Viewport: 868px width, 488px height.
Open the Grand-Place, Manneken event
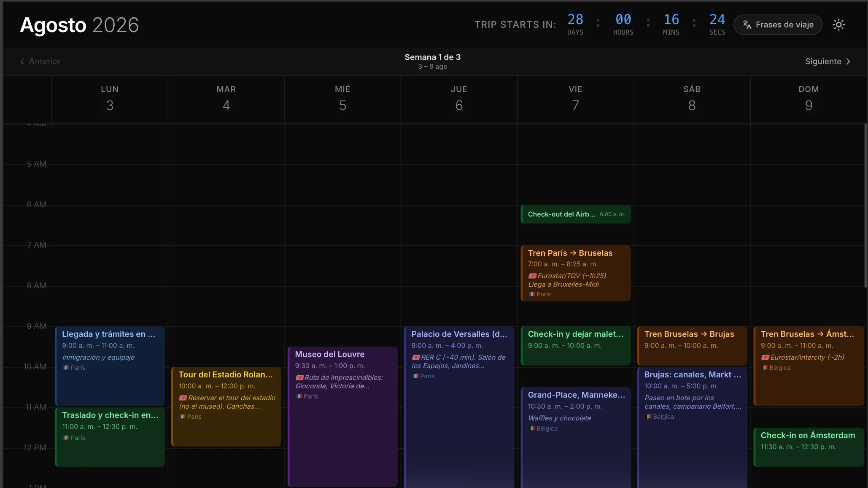576,438
